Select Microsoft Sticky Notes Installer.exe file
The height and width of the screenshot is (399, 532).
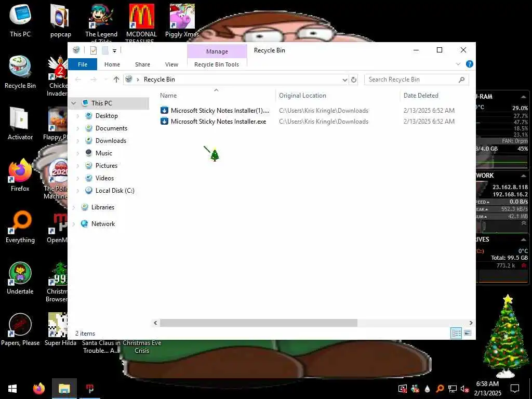[x=219, y=122]
